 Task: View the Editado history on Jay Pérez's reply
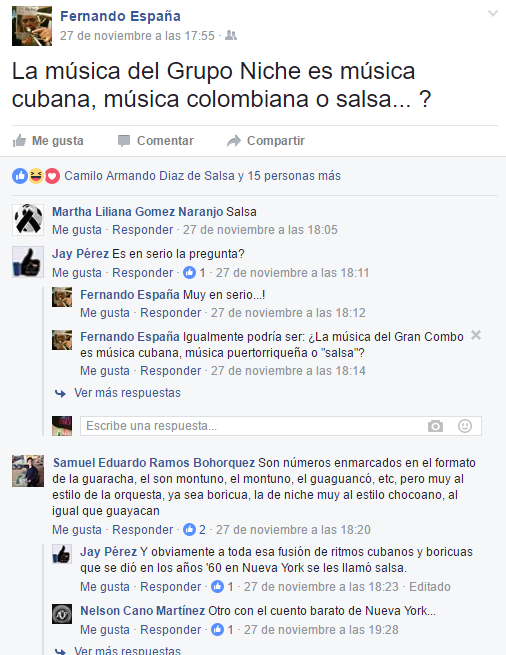coord(430,586)
